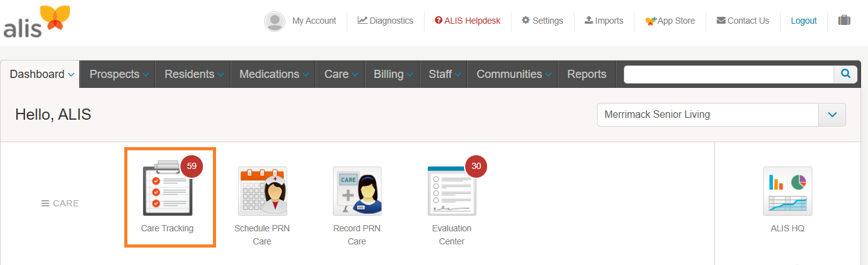Open the Residents menu
Image resolution: width=868 pixels, height=265 pixels.
tap(193, 74)
